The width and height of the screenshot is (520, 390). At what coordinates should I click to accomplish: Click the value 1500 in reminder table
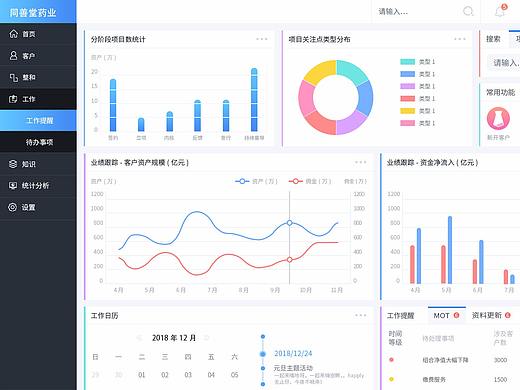(500, 380)
